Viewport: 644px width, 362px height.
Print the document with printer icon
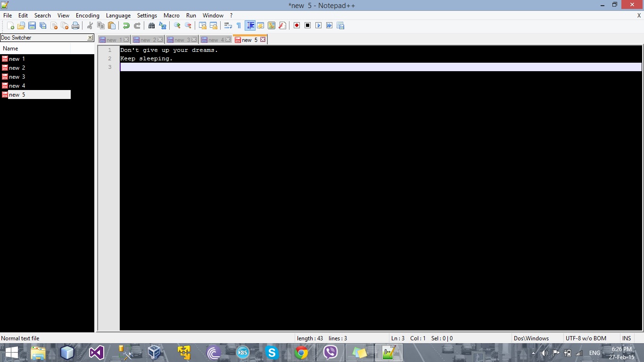pyautogui.click(x=75, y=25)
